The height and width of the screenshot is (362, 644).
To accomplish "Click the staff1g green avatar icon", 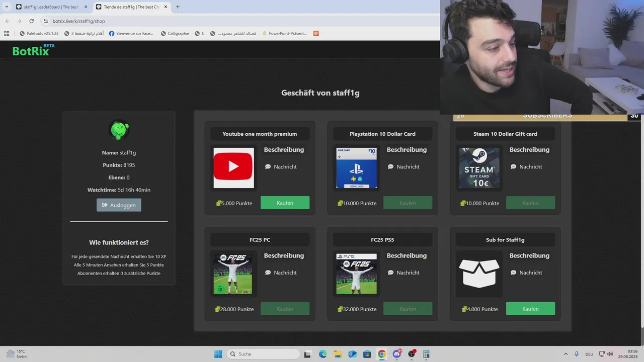I will click(x=119, y=130).
